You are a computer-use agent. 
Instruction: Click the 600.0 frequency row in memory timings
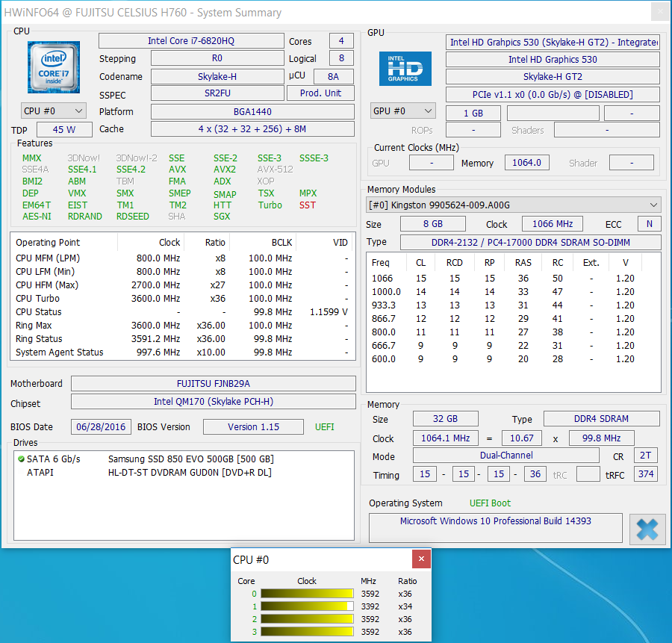[514, 358]
